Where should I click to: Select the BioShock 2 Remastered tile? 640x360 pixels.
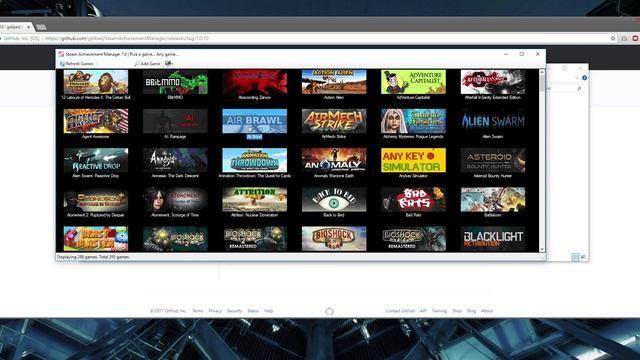click(x=255, y=238)
